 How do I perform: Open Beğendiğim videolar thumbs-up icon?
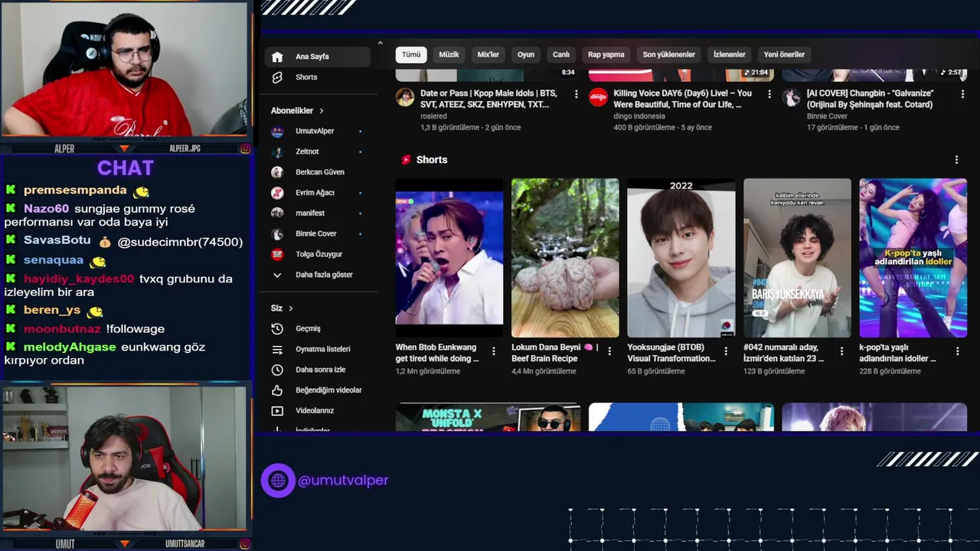277,390
